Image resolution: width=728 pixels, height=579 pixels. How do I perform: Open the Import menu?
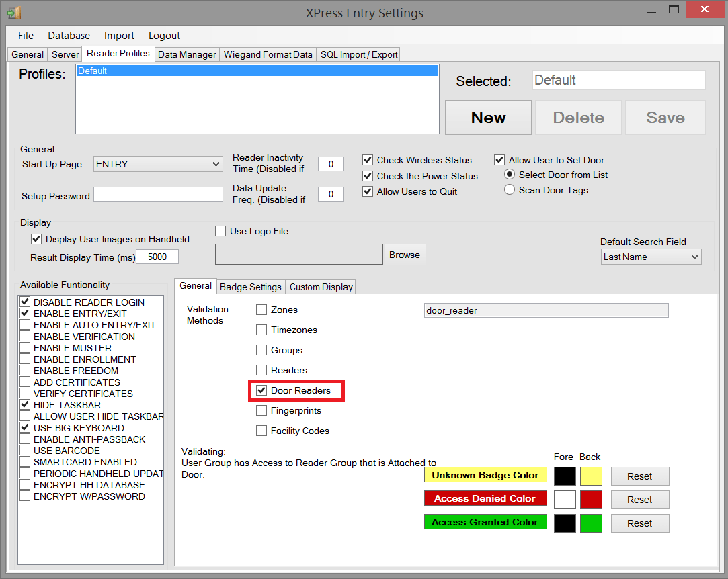point(119,36)
